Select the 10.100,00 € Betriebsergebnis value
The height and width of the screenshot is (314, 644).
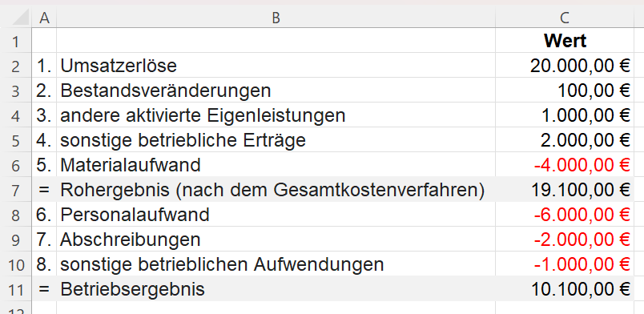click(x=565, y=289)
